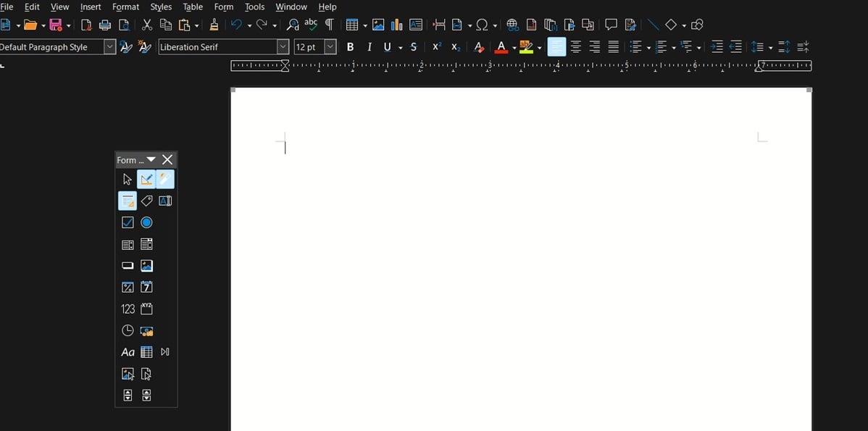Open the Paragraph Style dropdown arrow
This screenshot has height=431, width=868.
click(x=109, y=47)
